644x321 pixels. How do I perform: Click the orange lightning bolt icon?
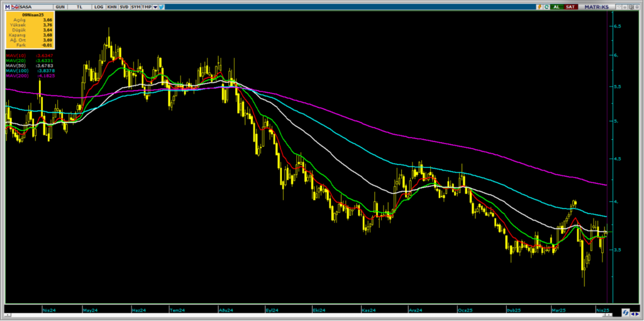(540, 6)
